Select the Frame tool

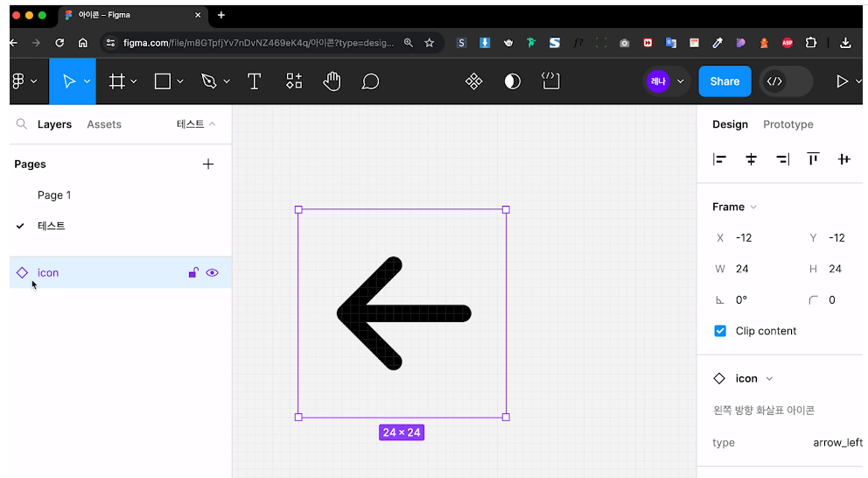(116, 81)
